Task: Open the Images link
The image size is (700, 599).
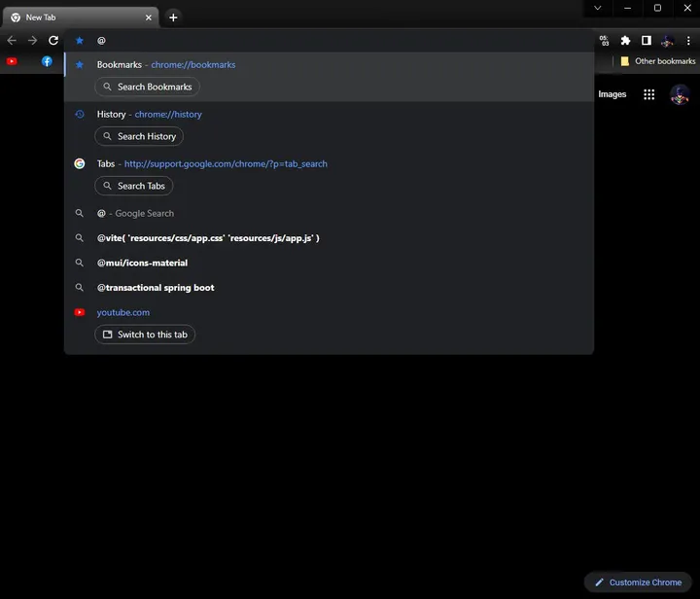Action: coord(612,94)
